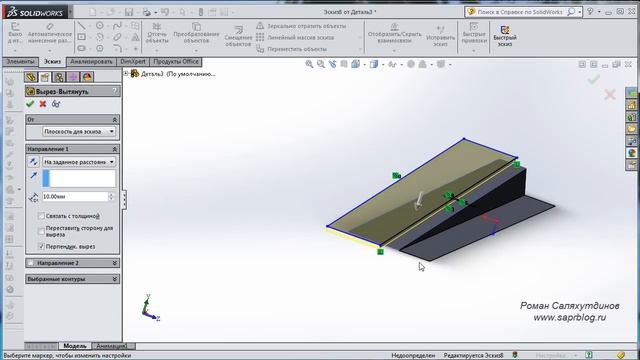Open DisplayManager colored sphere tab icon
This screenshot has width=640, height=360.
[x=87, y=77]
